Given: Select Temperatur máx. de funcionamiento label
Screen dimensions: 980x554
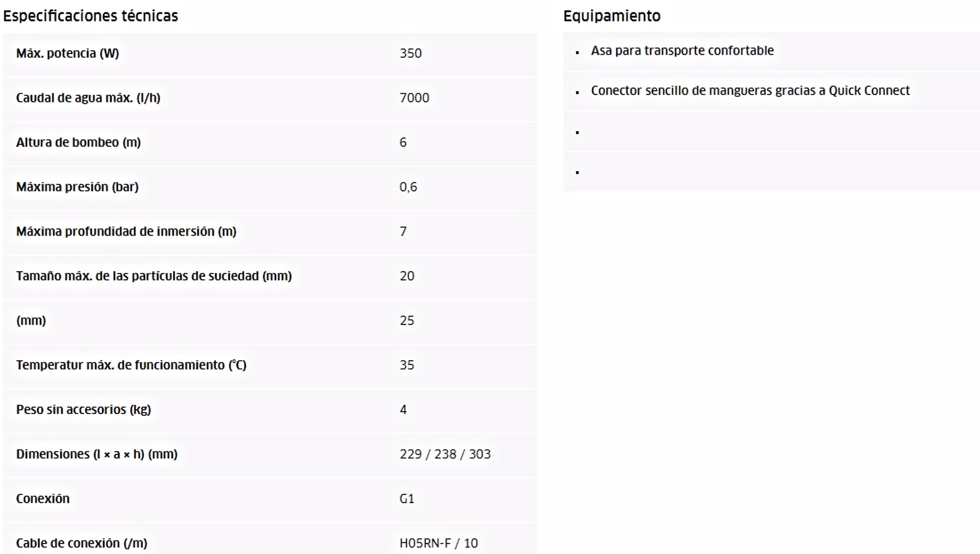Looking at the screenshot, I should tap(131, 365).
